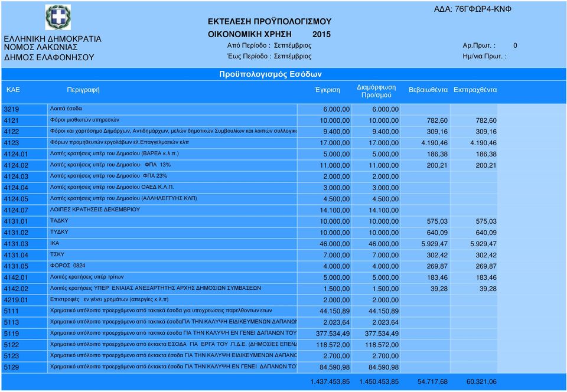Click Βεβαιωθέντα value 186,38
Image resolution: width=567 pixels, height=392 pixels.
click(437, 154)
